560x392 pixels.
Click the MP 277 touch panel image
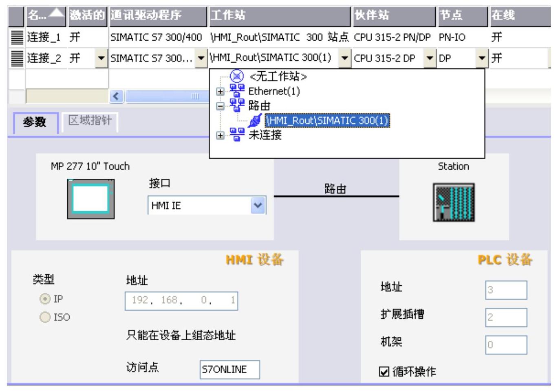(91, 199)
